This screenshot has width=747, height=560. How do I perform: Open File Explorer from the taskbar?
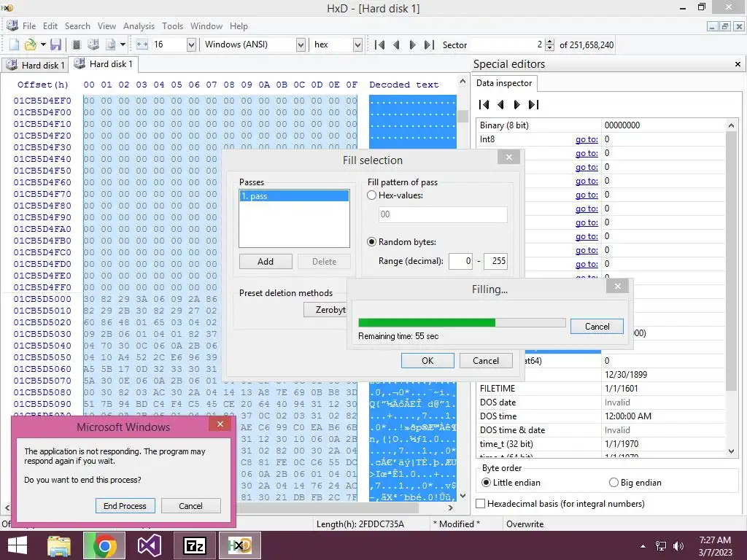59,545
